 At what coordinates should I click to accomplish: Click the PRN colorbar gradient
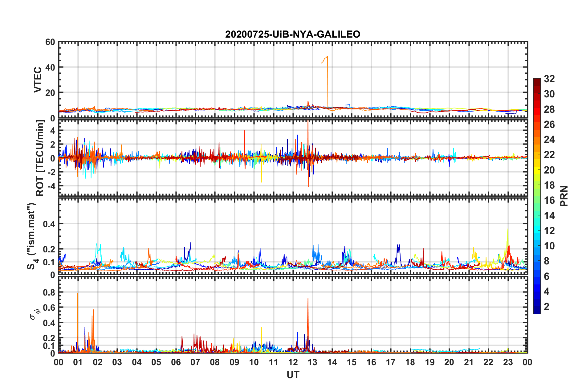pyautogui.click(x=537, y=196)
